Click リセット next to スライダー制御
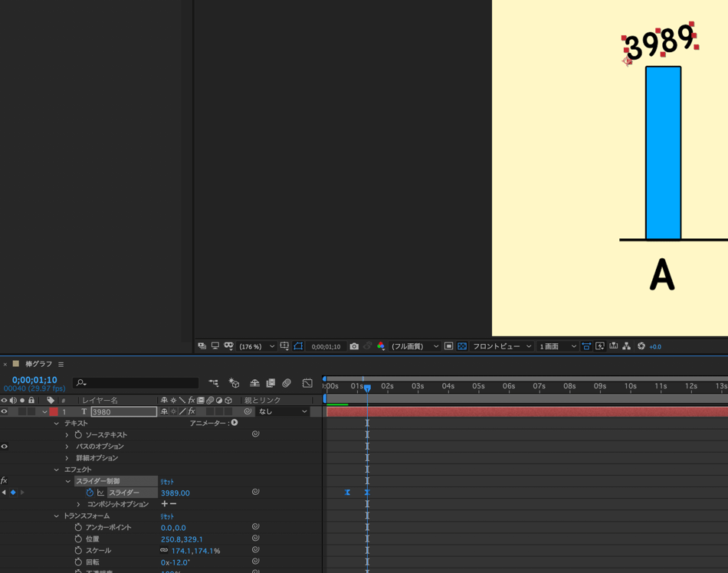The width and height of the screenshot is (728, 573). click(167, 481)
